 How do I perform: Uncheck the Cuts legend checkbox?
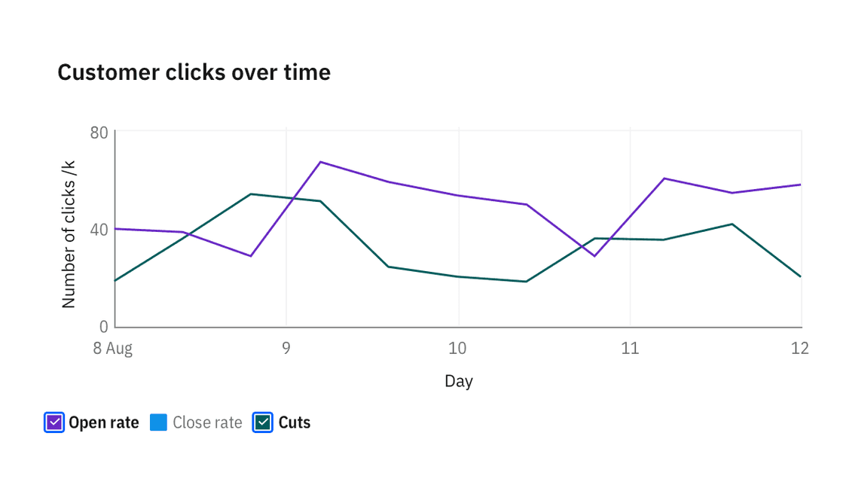262,422
